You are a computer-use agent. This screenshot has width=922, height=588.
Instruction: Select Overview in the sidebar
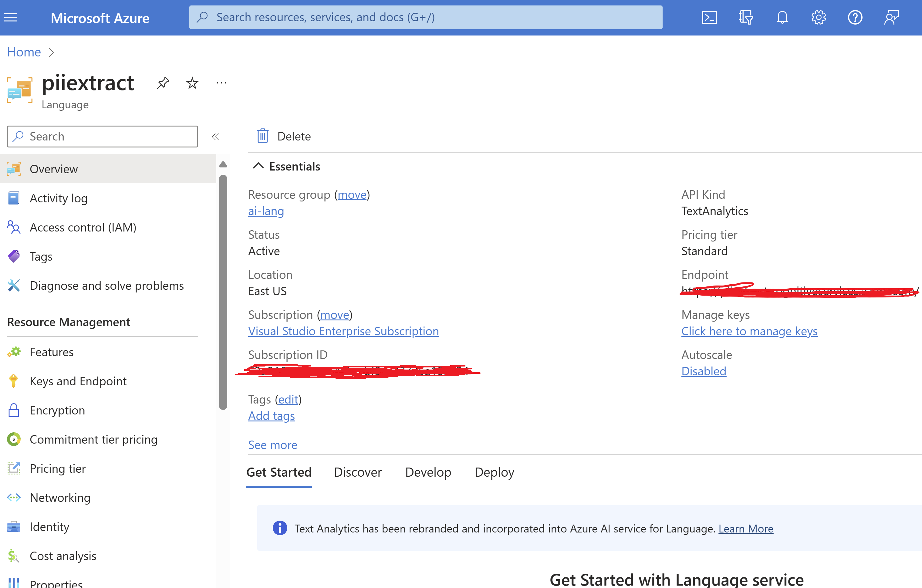click(x=108, y=168)
